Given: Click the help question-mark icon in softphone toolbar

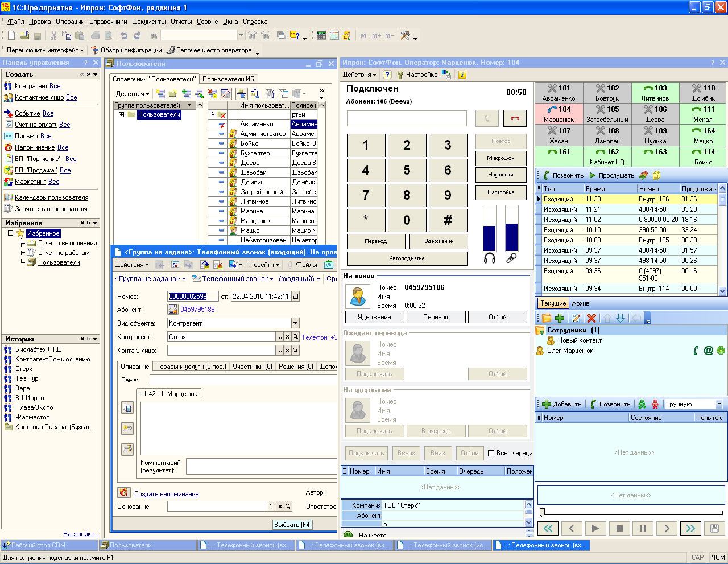Looking at the screenshot, I should point(387,75).
